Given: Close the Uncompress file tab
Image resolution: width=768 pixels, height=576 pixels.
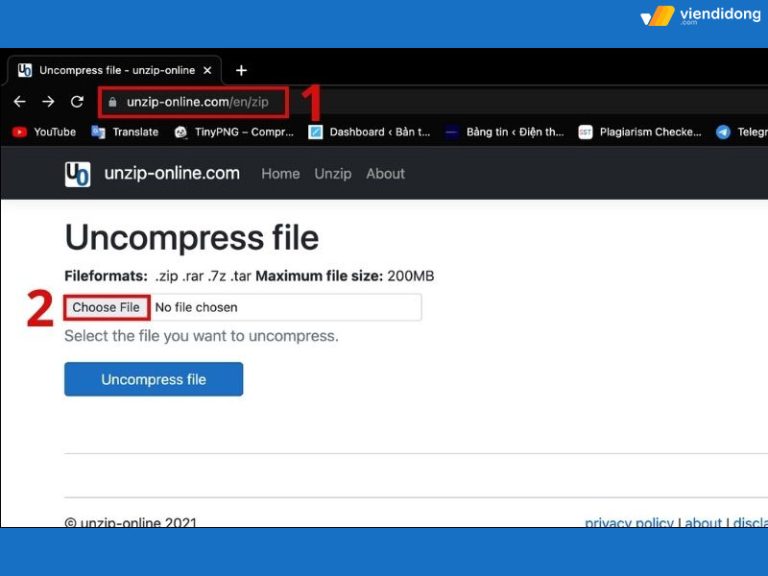Looking at the screenshot, I should point(208,70).
